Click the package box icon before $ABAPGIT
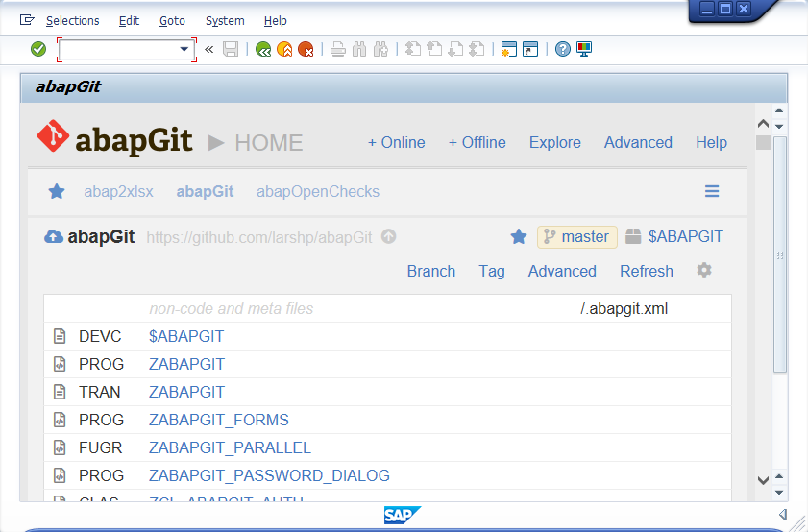The image size is (808, 532). (x=633, y=236)
